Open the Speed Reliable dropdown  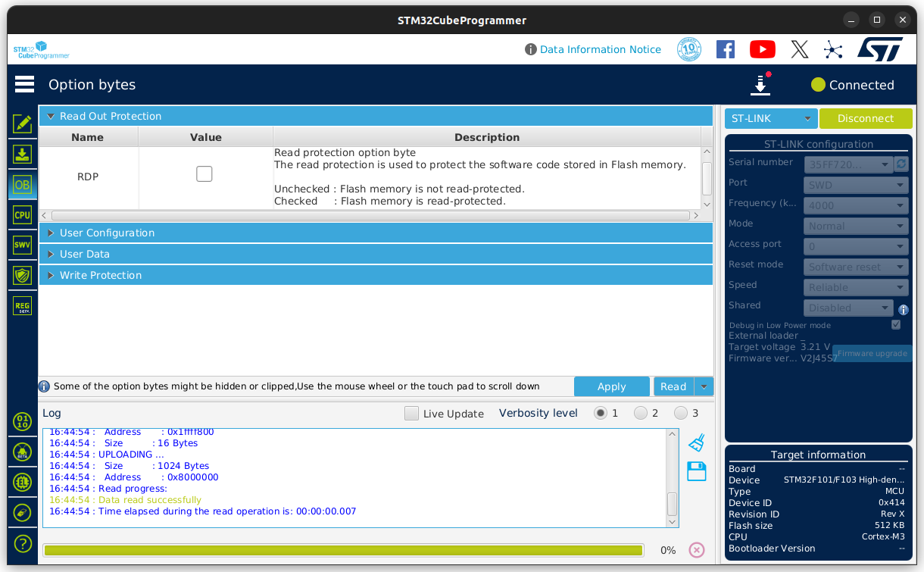856,287
